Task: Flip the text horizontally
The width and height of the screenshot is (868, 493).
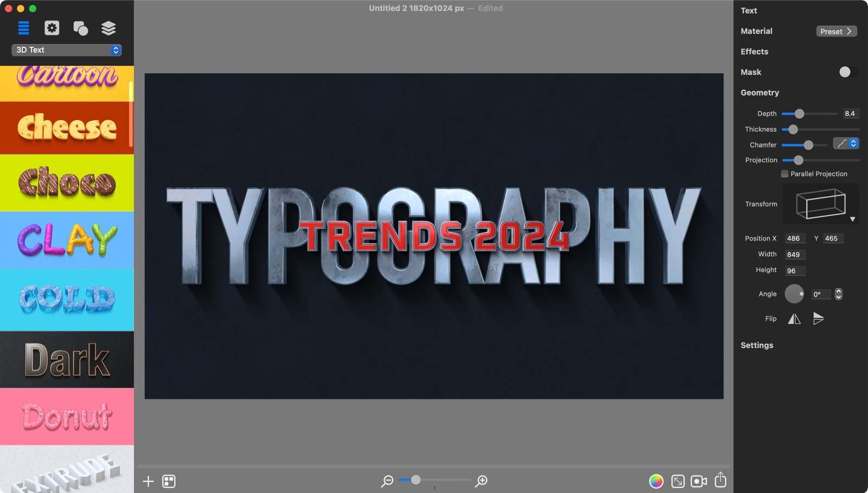Action: [x=794, y=319]
